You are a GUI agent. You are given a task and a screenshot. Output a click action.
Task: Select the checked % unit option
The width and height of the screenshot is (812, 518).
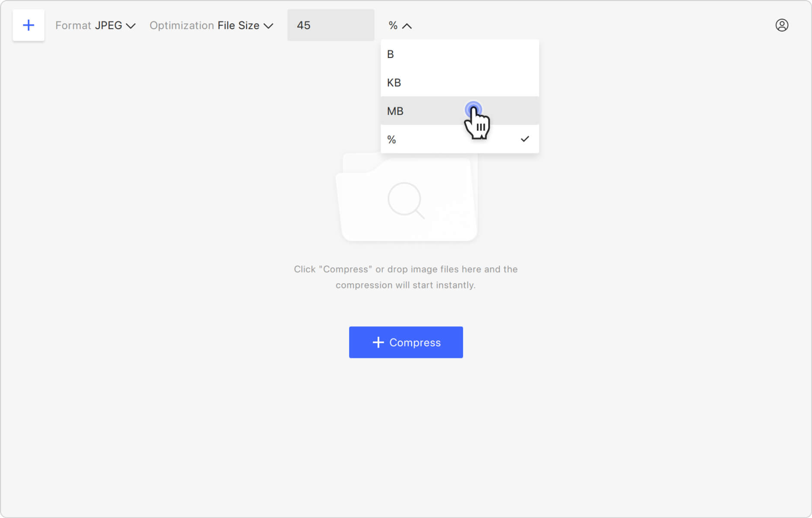pos(460,139)
